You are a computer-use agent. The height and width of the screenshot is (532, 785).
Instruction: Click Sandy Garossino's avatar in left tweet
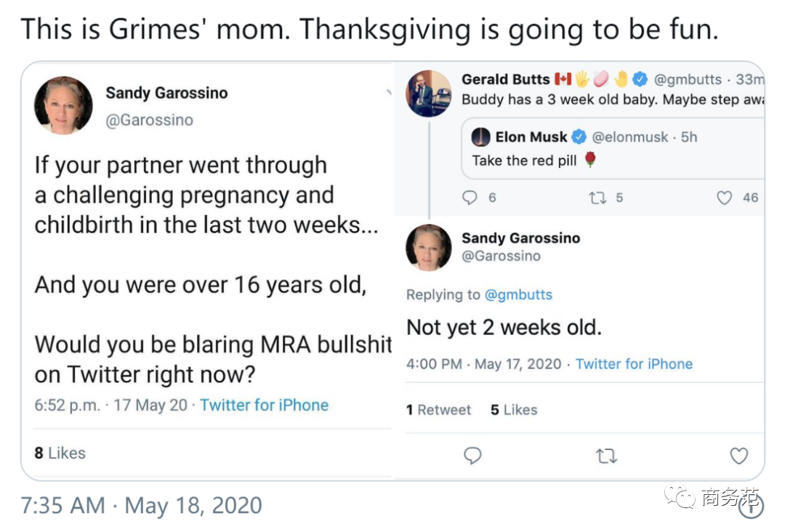pyautogui.click(x=63, y=105)
